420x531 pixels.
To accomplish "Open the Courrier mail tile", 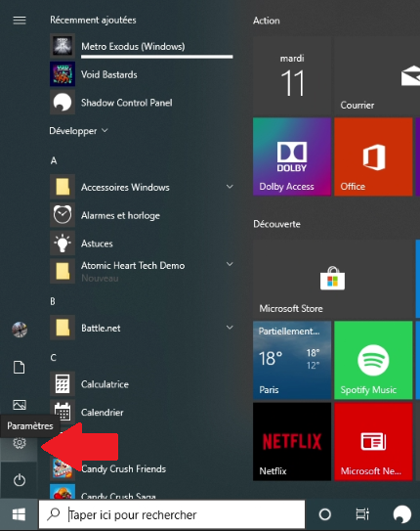I will [x=377, y=75].
